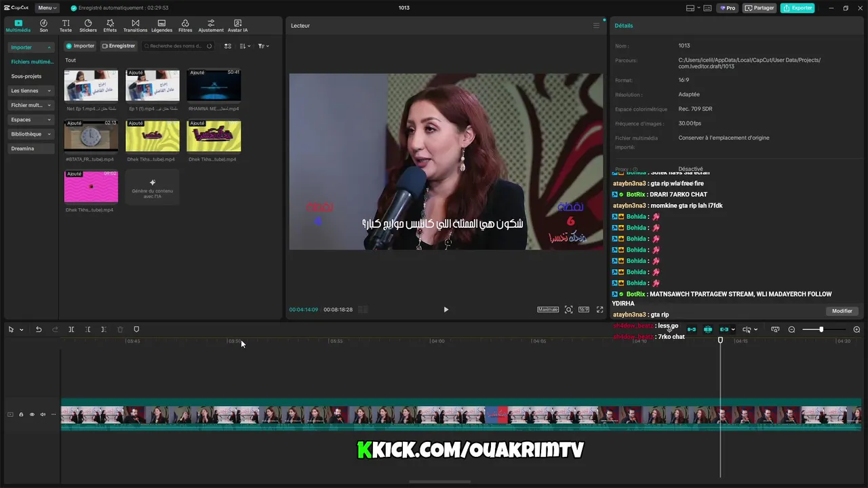Open the Légendes captions tab

tap(161, 26)
